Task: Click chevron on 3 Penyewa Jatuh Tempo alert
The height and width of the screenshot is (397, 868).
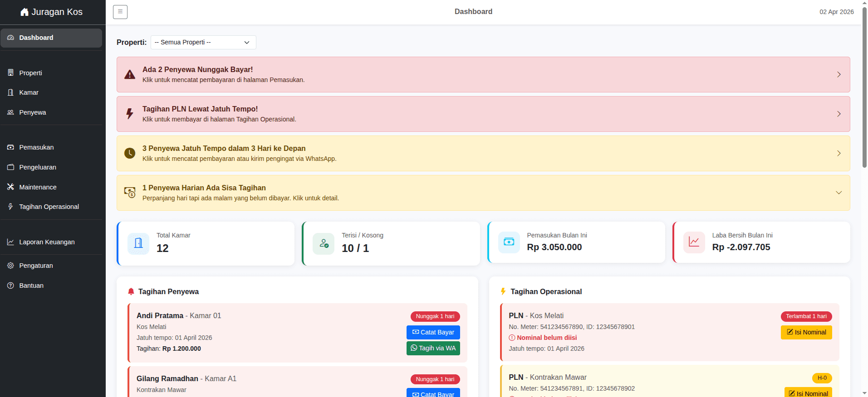Action: coord(839,153)
